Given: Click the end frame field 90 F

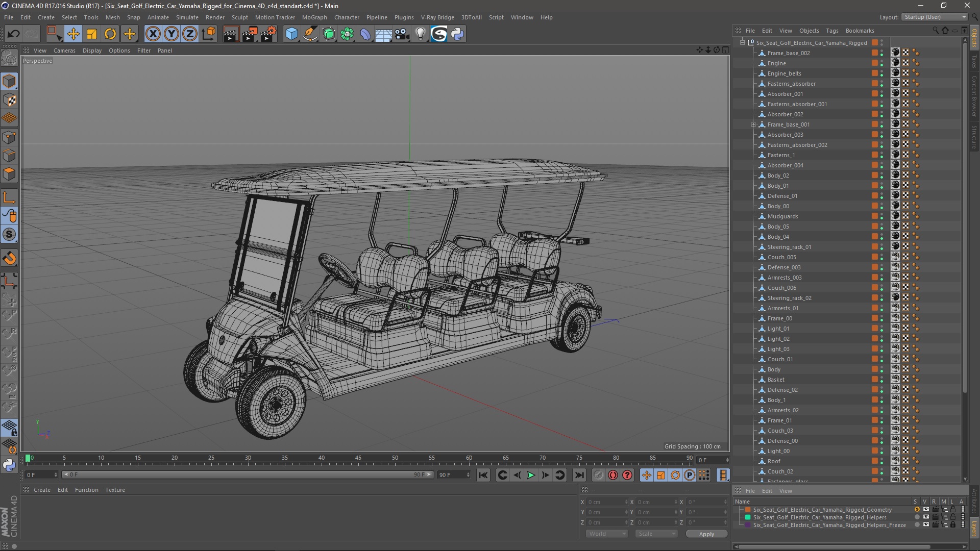Looking at the screenshot, I should [453, 475].
